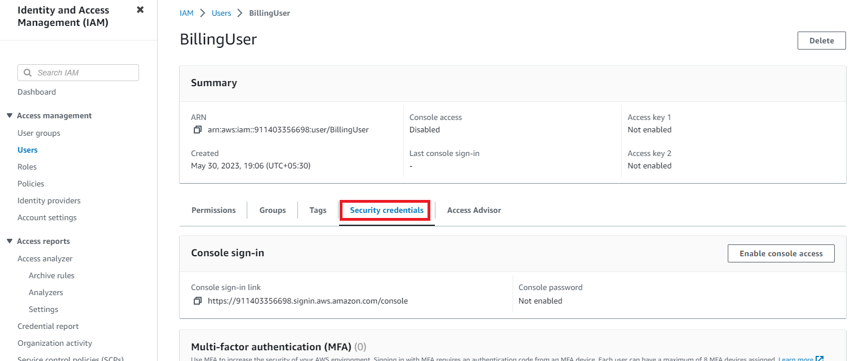Viewport: 868px width, 361px height.
Task: Click the search magnifier icon
Action: [28, 73]
